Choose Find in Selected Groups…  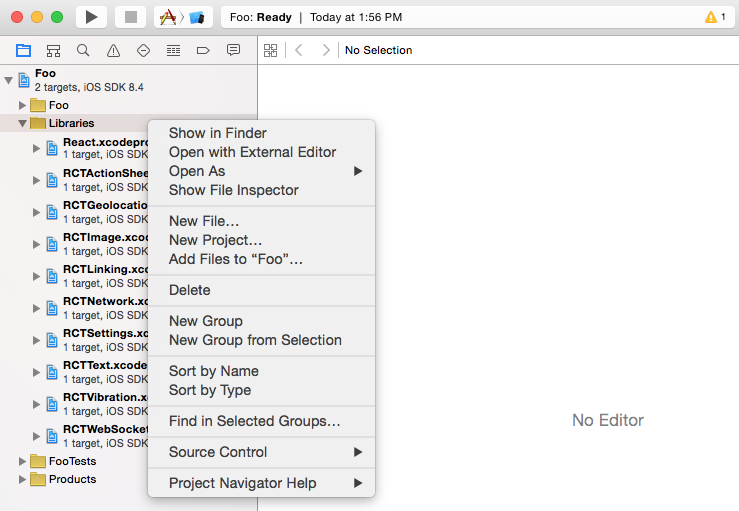[x=262, y=420]
